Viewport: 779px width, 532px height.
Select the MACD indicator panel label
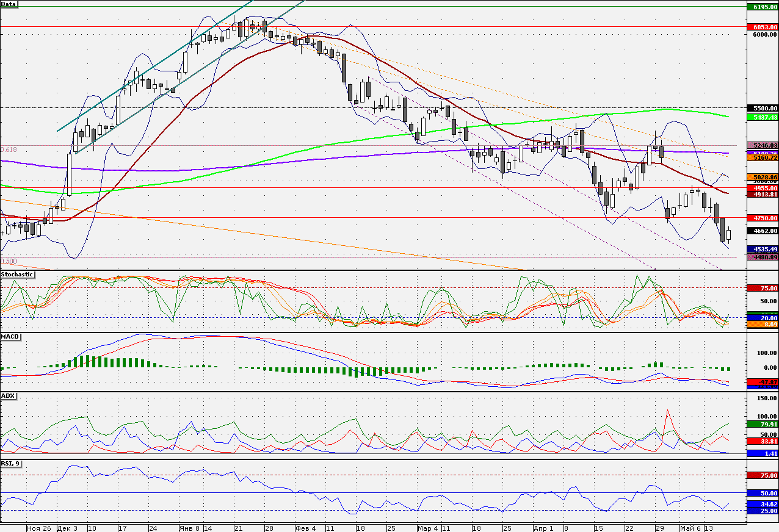pos(10,336)
